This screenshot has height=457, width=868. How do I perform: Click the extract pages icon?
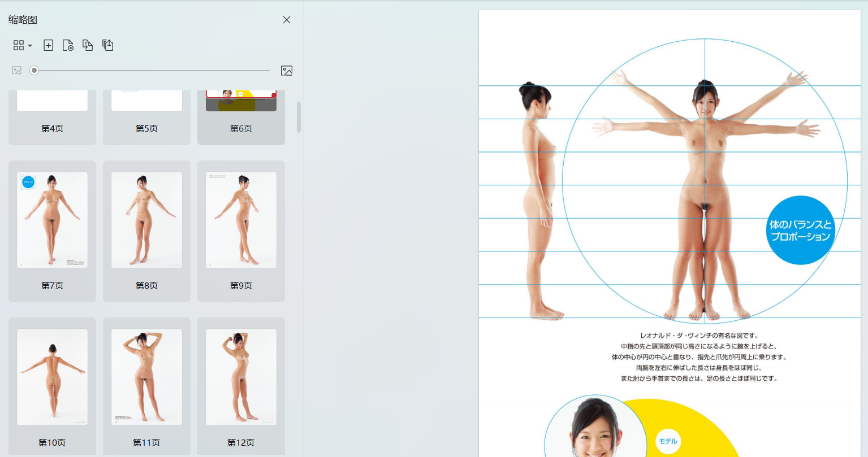(x=107, y=45)
